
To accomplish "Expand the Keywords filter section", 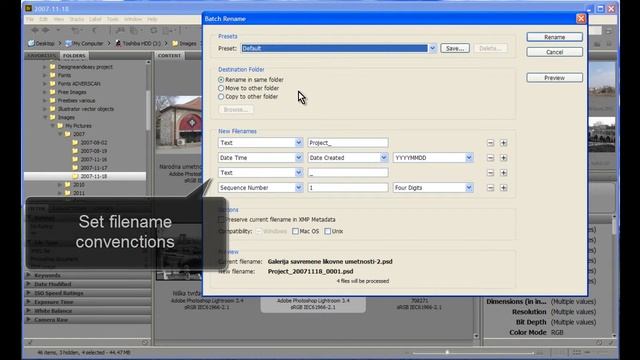I will click(29, 275).
